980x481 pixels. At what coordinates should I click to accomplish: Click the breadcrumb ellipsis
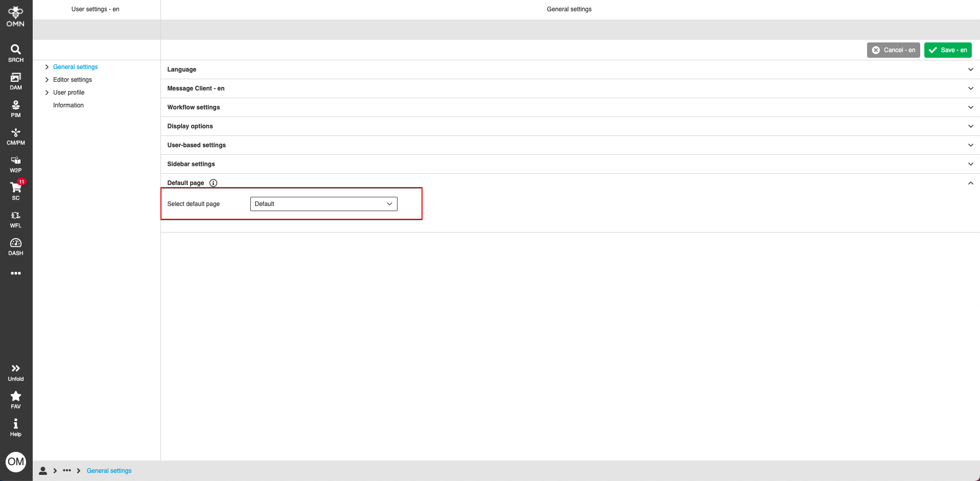[x=67, y=471]
